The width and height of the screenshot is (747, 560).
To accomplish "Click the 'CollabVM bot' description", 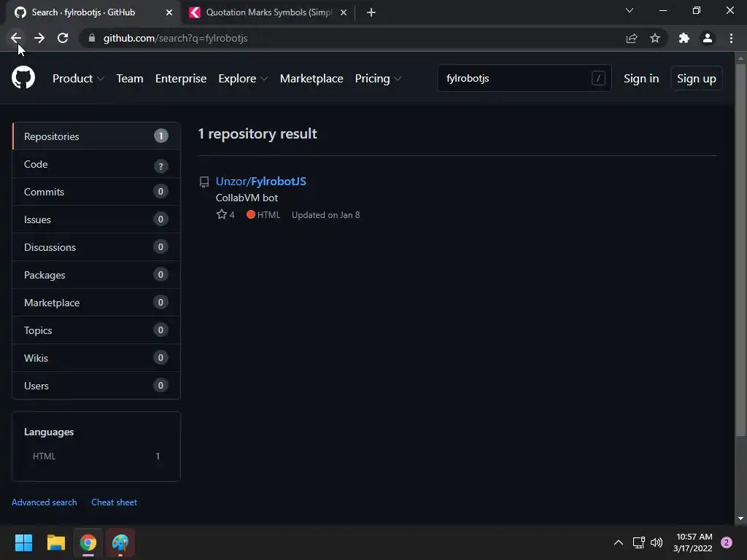I will (247, 198).
